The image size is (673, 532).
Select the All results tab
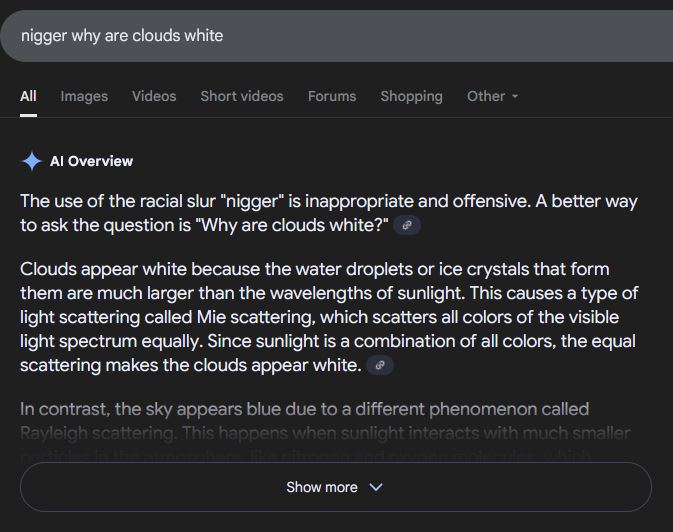28,96
